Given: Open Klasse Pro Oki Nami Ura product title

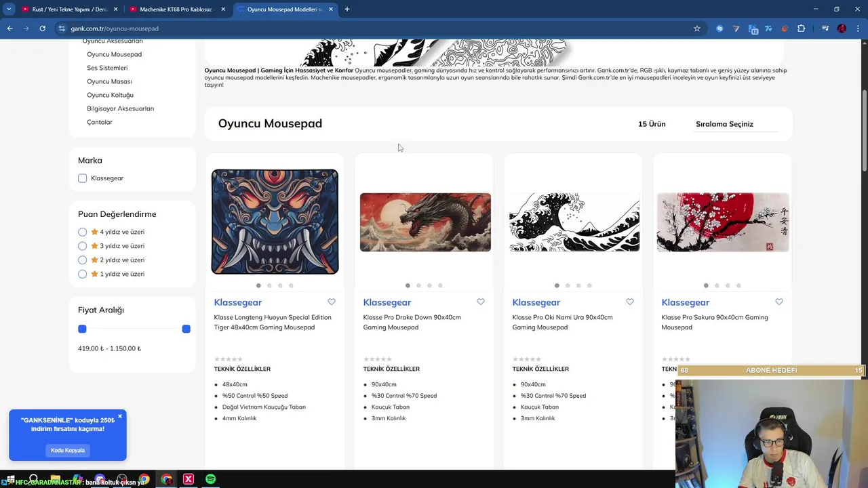Looking at the screenshot, I should (x=562, y=322).
